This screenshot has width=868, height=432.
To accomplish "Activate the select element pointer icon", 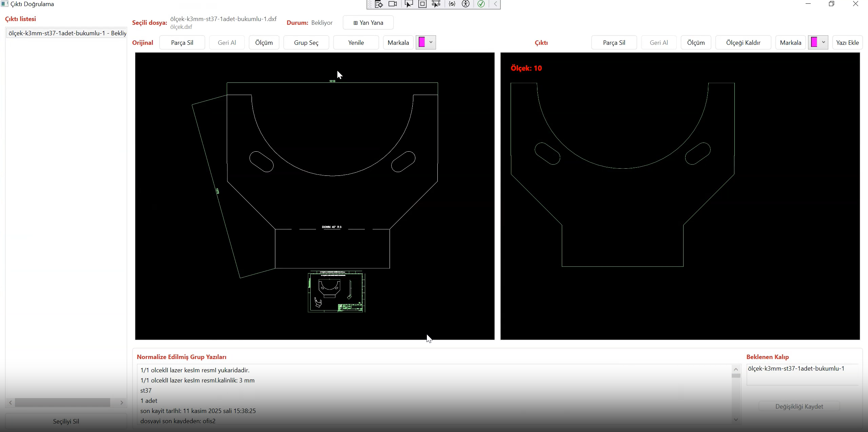I will click(x=409, y=4).
